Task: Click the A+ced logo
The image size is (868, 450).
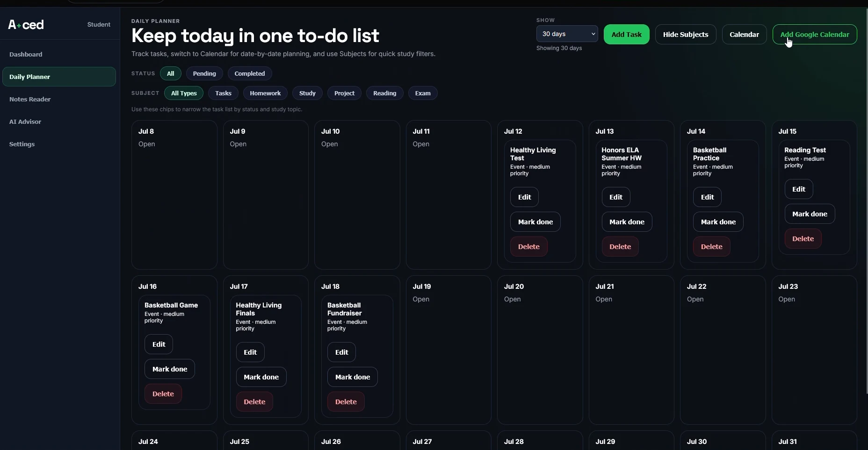Action: (x=26, y=24)
